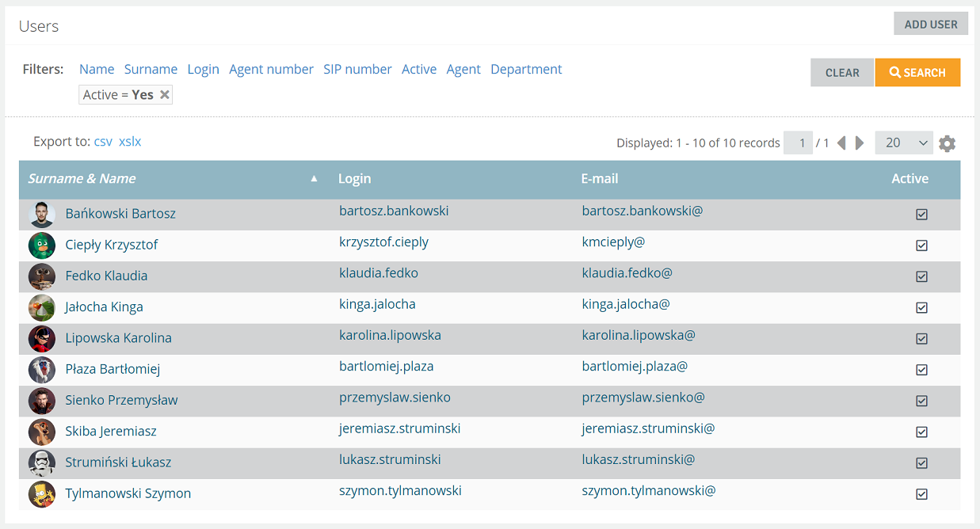The image size is (980, 529).
Task: Open user Skiba Jeremiasz
Action: [x=111, y=431]
